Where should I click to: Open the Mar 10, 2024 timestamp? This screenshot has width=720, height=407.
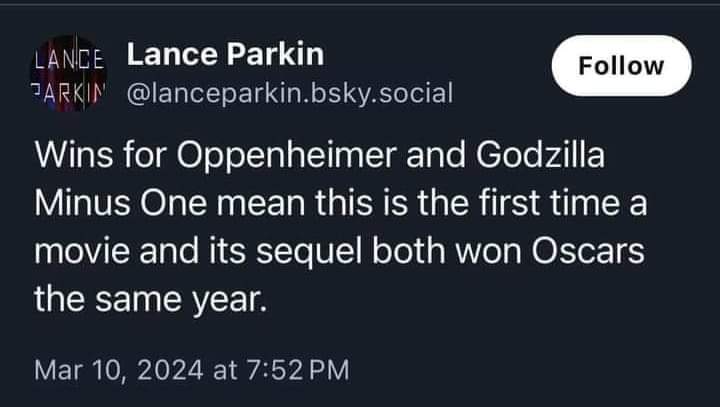[x=192, y=371]
